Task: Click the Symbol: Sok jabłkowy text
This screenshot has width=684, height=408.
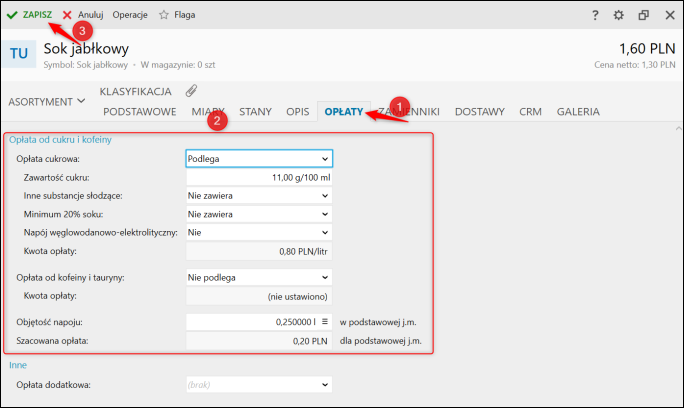Action: pyautogui.click(x=86, y=65)
